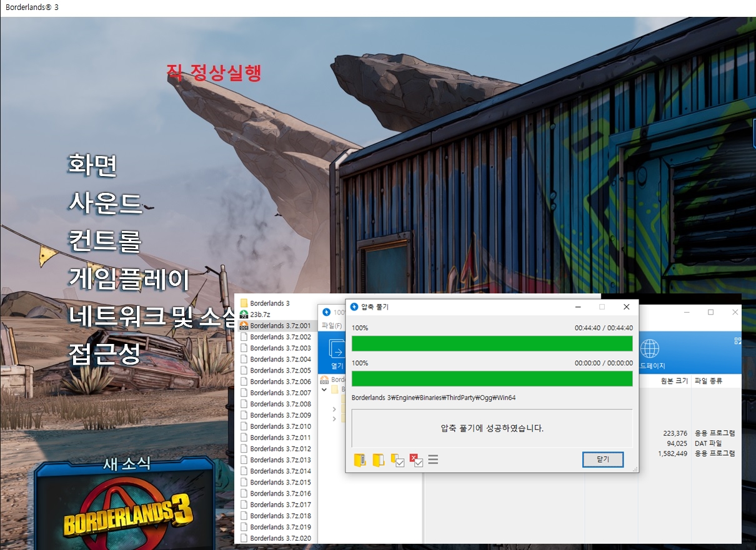Open the 컨트롤 settings menu
This screenshot has height=550, width=756.
(105, 241)
